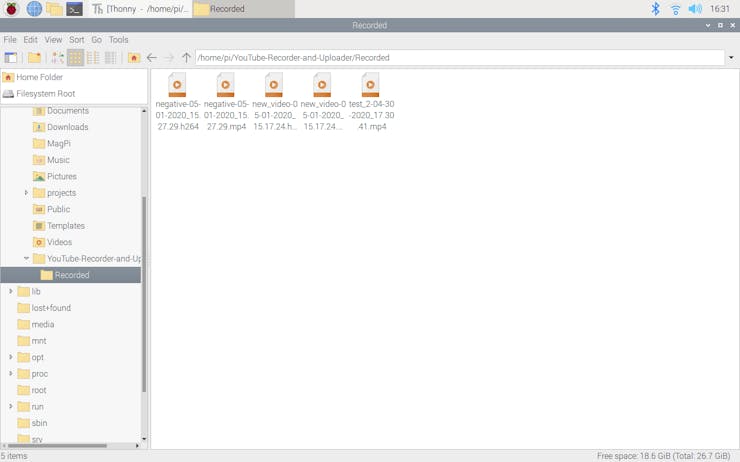Select the Downloads folder in the tree

pyautogui.click(x=67, y=127)
